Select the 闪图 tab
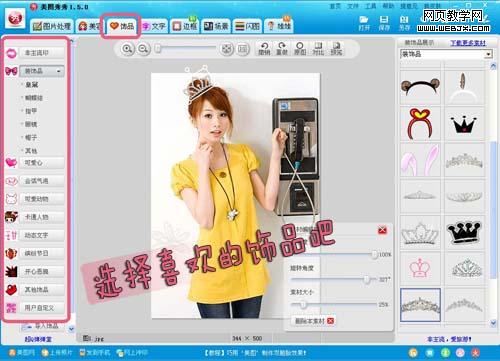500x361 pixels. (x=247, y=26)
